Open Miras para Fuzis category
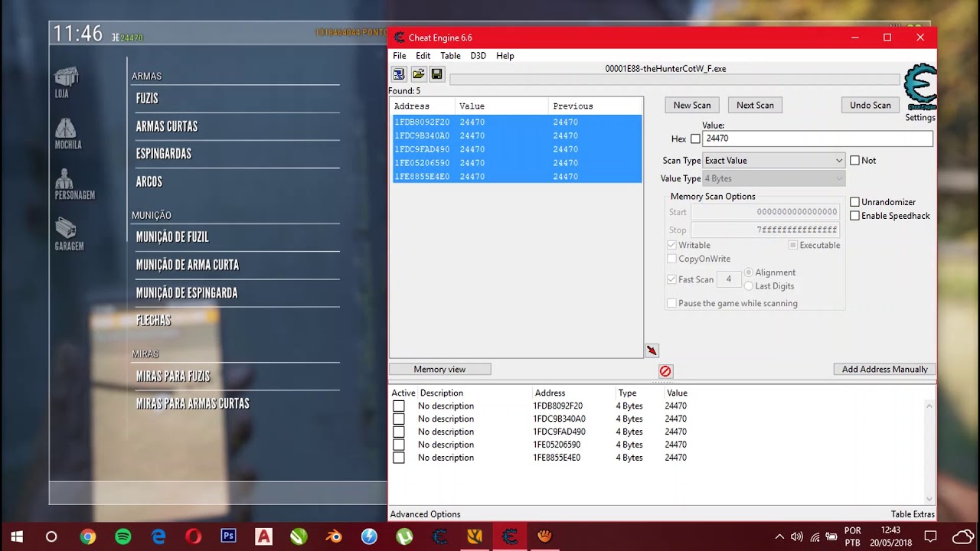Screen dimensions: 980x551 pos(173,377)
